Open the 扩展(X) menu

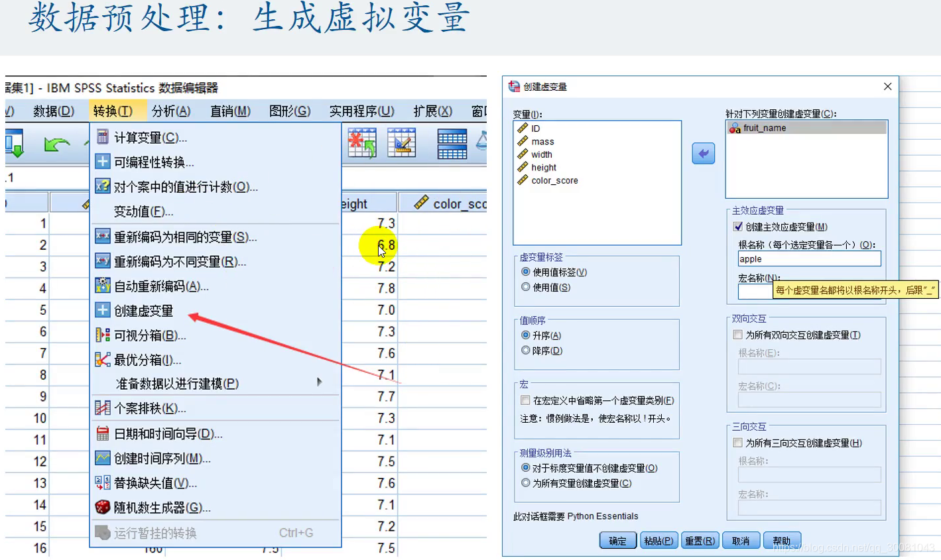(x=432, y=111)
